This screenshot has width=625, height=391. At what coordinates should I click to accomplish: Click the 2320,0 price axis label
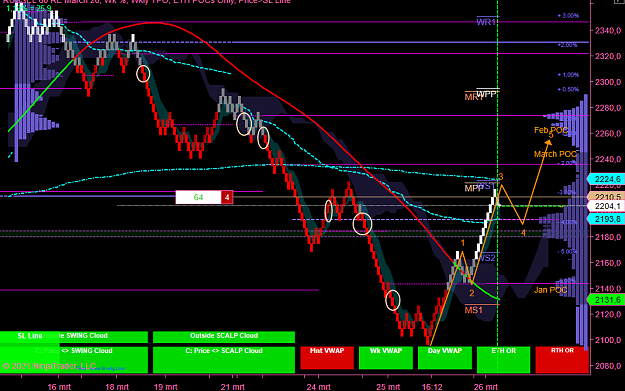pos(608,56)
